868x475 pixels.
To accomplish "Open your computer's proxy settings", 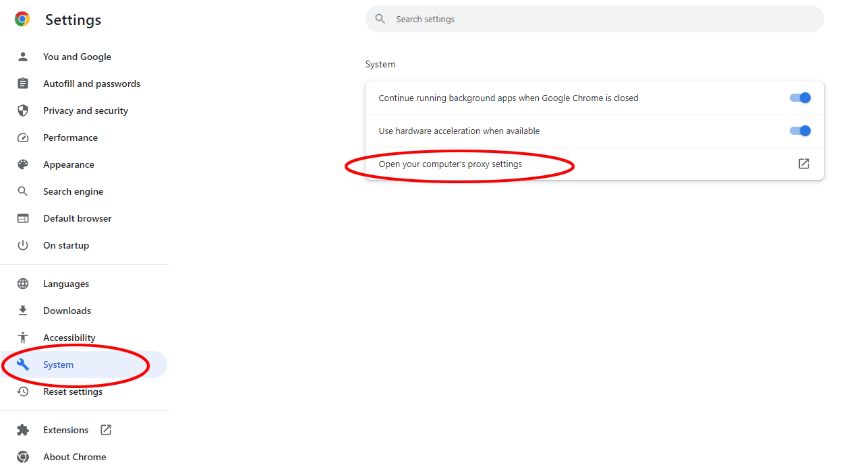I will point(450,164).
